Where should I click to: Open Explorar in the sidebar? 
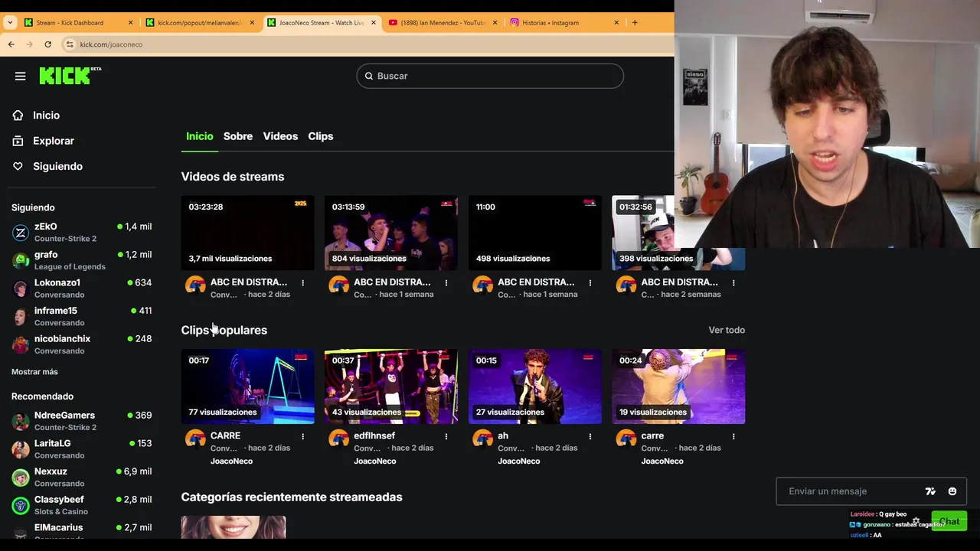[54, 141]
